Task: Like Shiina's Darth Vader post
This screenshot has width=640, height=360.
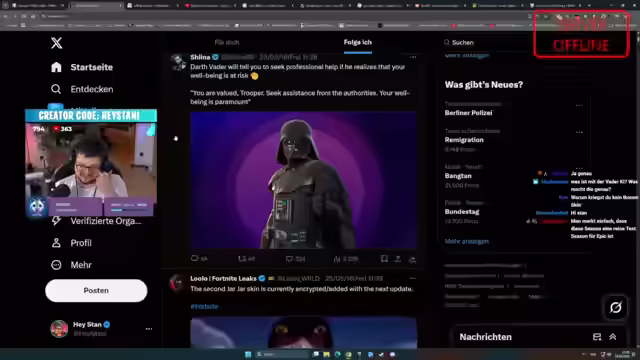Action: tap(289, 258)
